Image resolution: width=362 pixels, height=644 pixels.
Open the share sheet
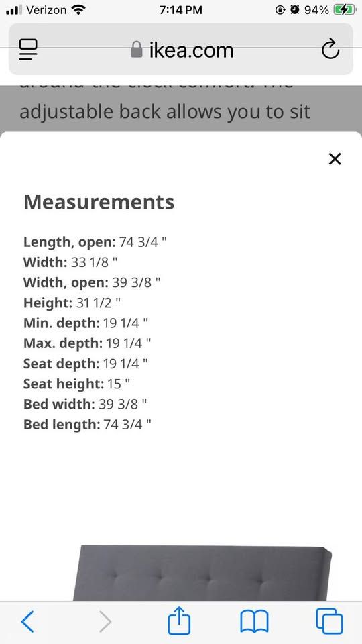pos(180,620)
